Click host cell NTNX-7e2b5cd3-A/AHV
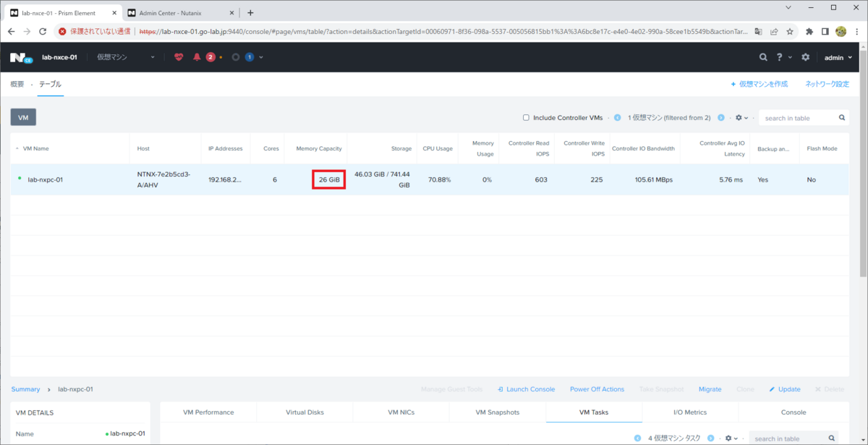Screen dimensions: 868x445 [163, 179]
